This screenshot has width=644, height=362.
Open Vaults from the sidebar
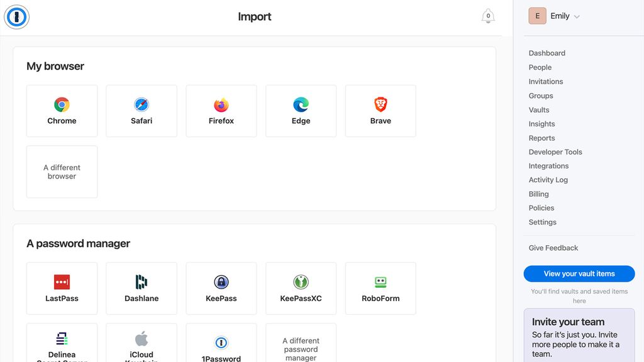tap(538, 109)
